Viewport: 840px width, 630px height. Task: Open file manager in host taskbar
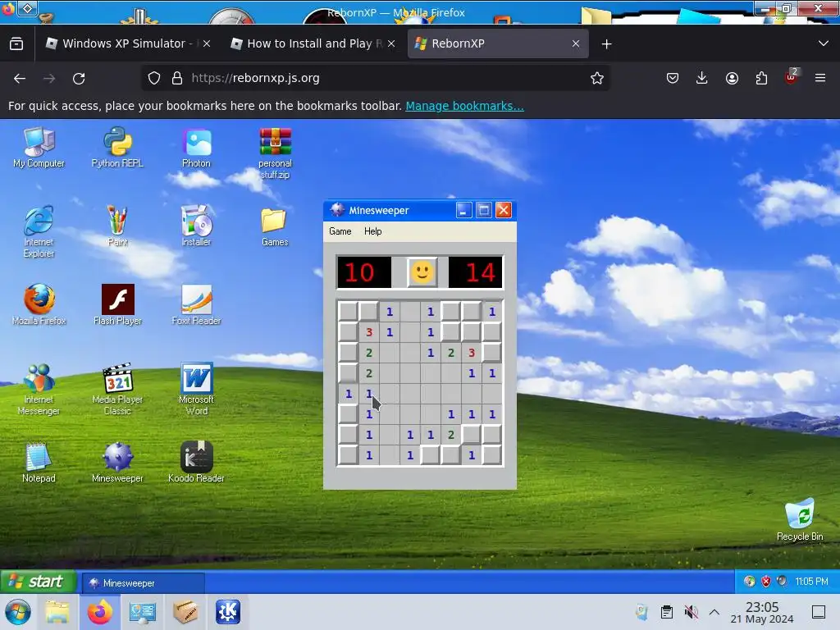(57, 612)
